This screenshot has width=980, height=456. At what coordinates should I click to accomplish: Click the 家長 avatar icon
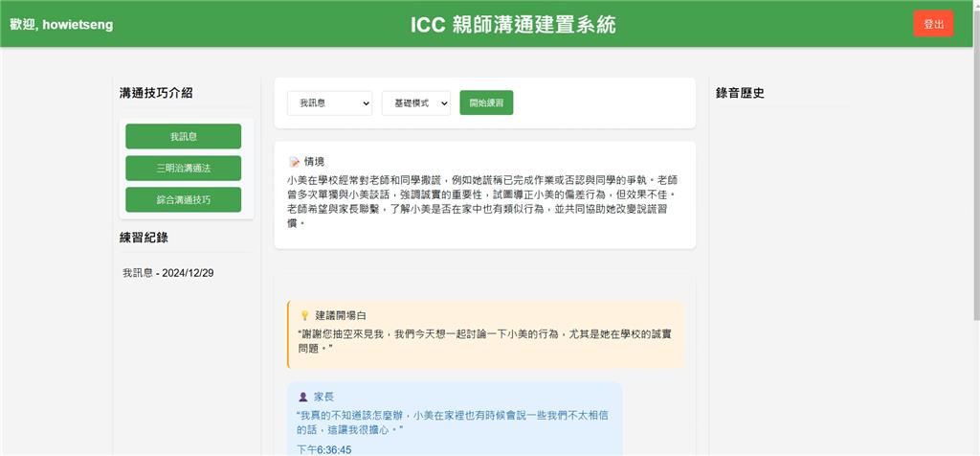click(x=303, y=398)
